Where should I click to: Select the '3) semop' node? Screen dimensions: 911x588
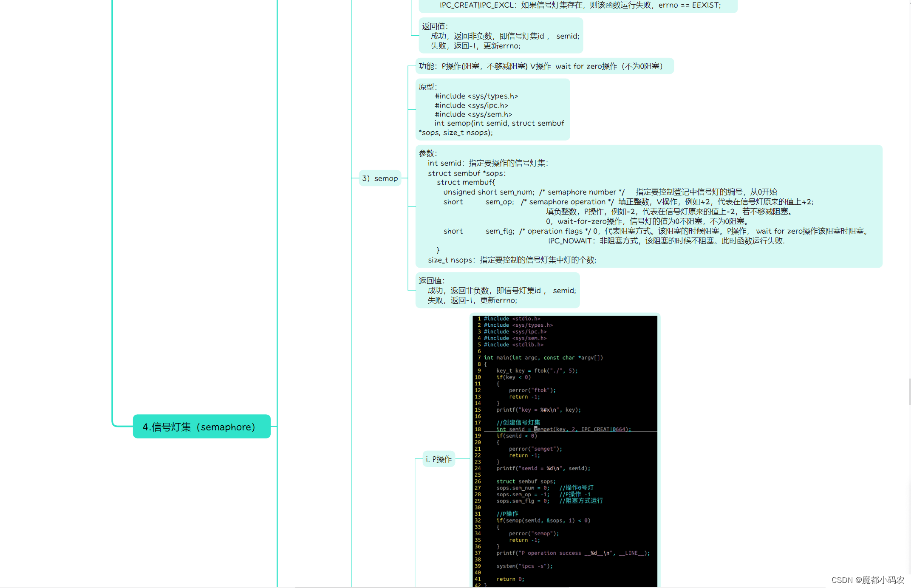380,178
